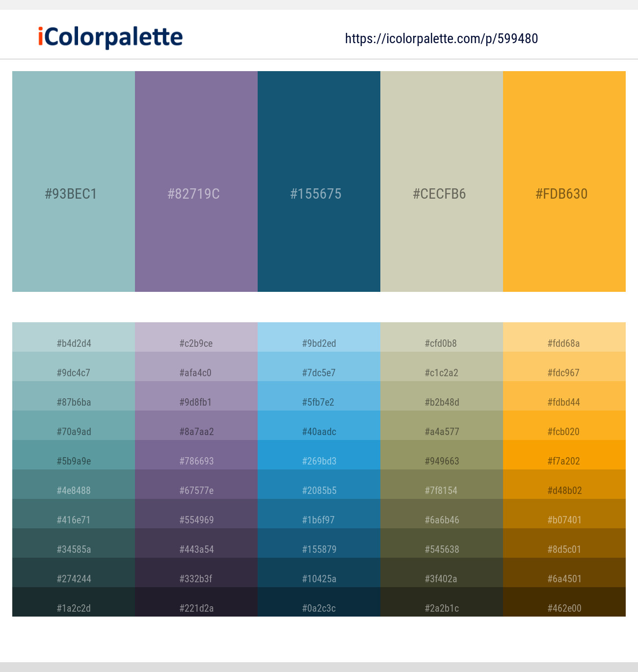Click the iColorpalette logo
This screenshot has width=638, height=672.
tap(110, 37)
